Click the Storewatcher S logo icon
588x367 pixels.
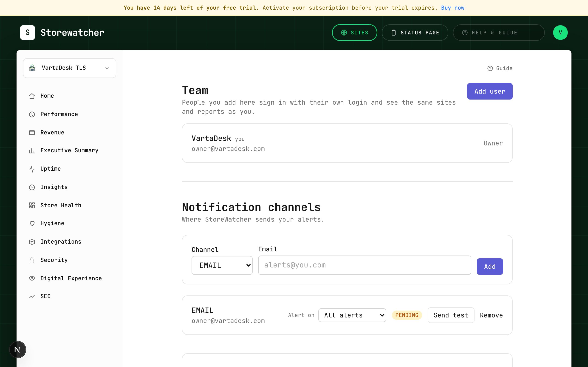click(x=28, y=33)
